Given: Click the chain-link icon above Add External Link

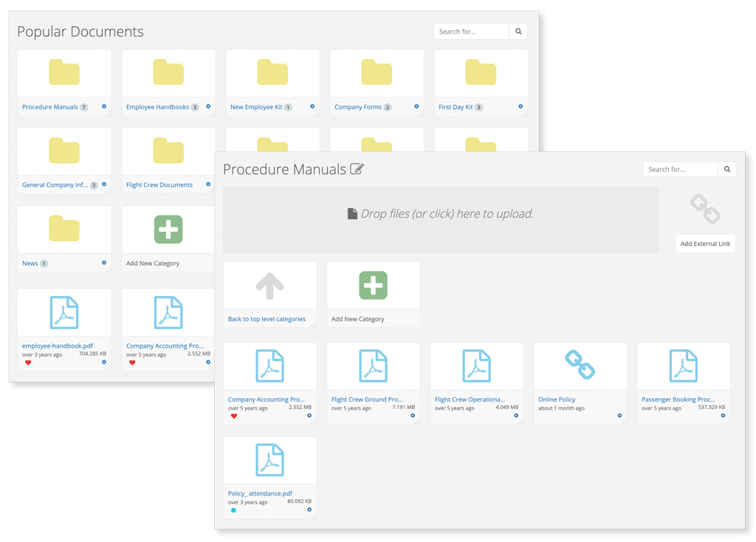Looking at the screenshot, I should 705,209.
